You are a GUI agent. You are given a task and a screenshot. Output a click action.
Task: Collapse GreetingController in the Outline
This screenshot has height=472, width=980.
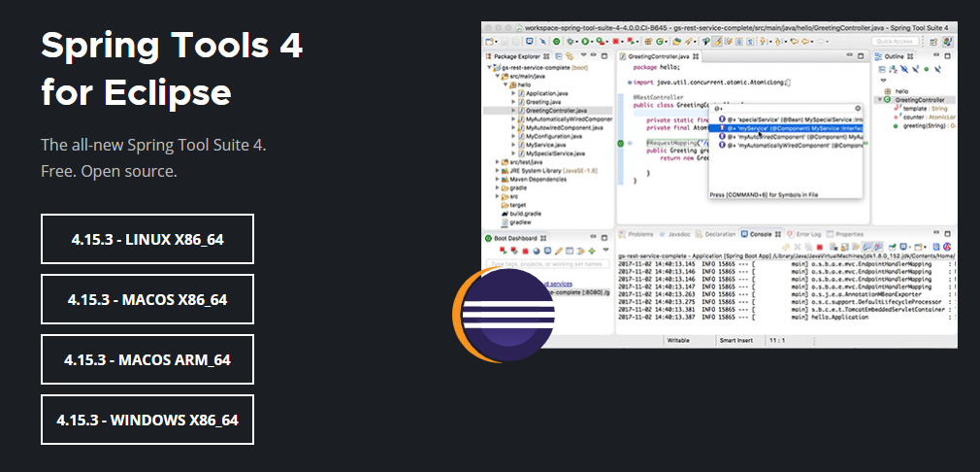[880, 100]
